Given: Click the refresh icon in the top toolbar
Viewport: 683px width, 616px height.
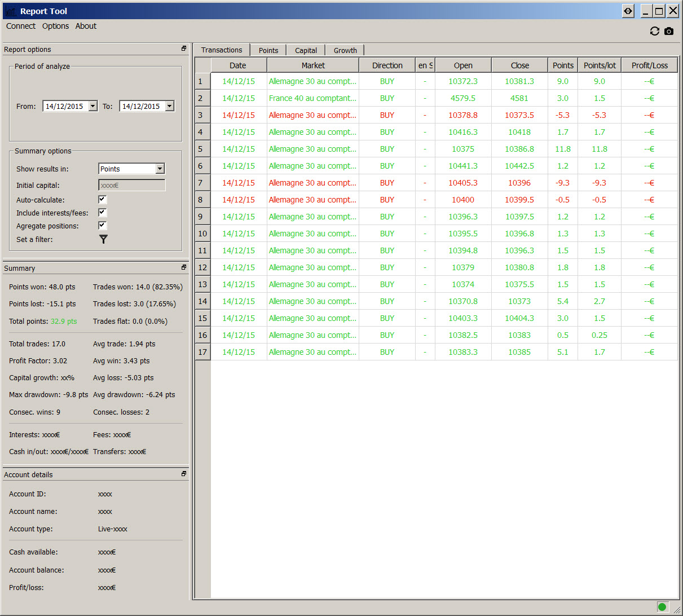Looking at the screenshot, I should click(654, 32).
